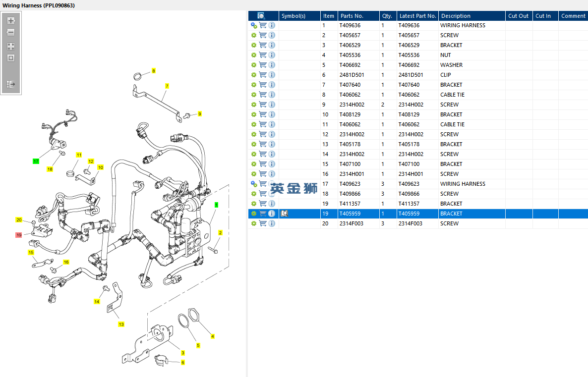The image size is (588, 377).
Task: Show info for item 9 screw 2314H002
Action: (x=272, y=105)
